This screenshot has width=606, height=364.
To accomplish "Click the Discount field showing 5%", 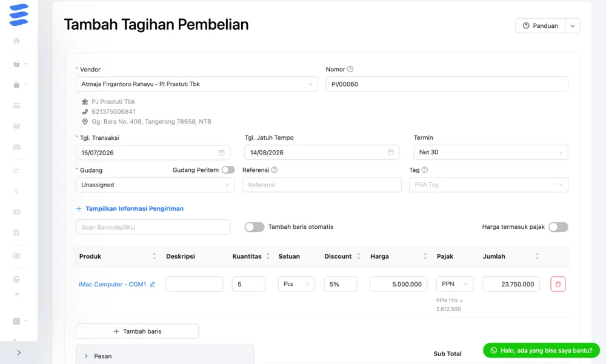I will [341, 284].
